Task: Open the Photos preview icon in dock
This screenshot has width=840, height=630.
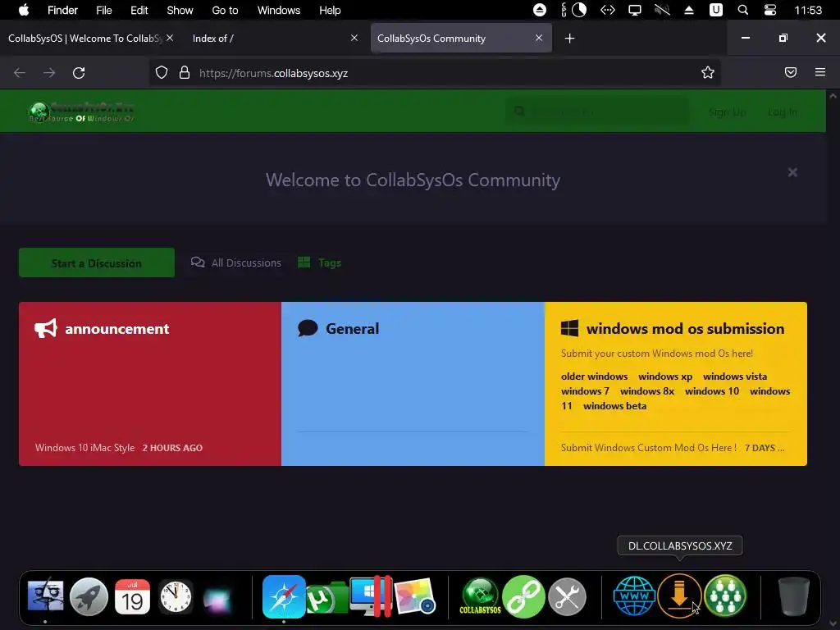Action: click(415, 596)
